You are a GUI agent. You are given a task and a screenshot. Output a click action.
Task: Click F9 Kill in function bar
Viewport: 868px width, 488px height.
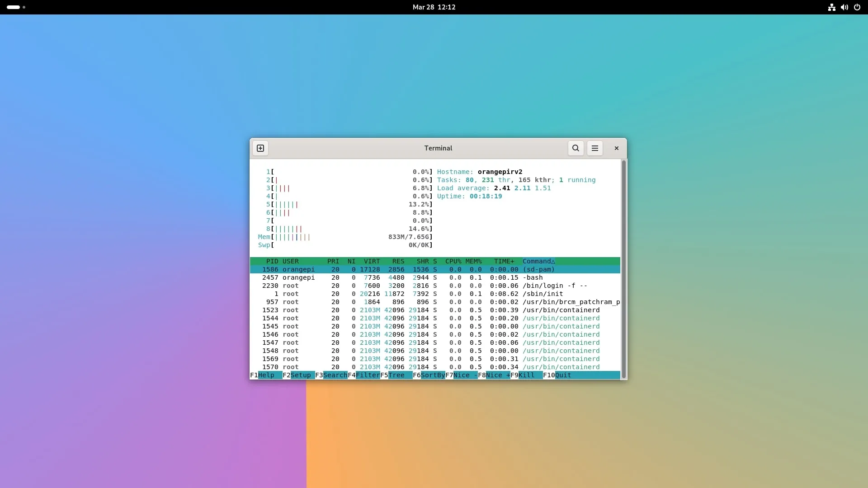click(x=526, y=375)
